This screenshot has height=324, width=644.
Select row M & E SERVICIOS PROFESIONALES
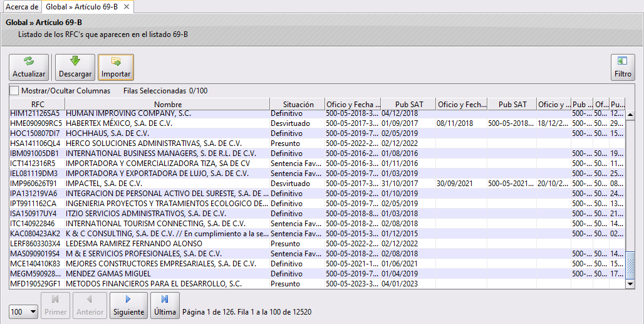pos(317,254)
